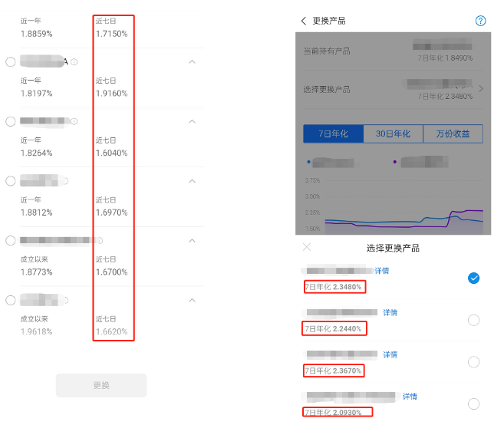Click the 更换产品 page title
The width and height of the screenshot is (504, 435).
click(x=329, y=21)
